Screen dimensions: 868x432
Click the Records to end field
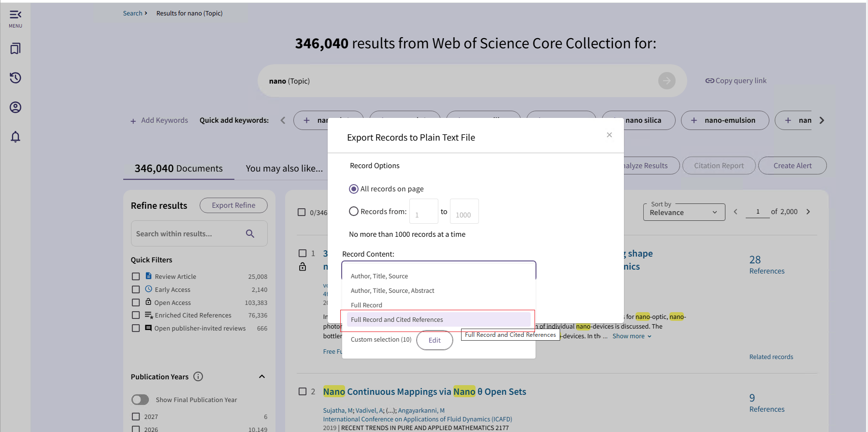(464, 211)
